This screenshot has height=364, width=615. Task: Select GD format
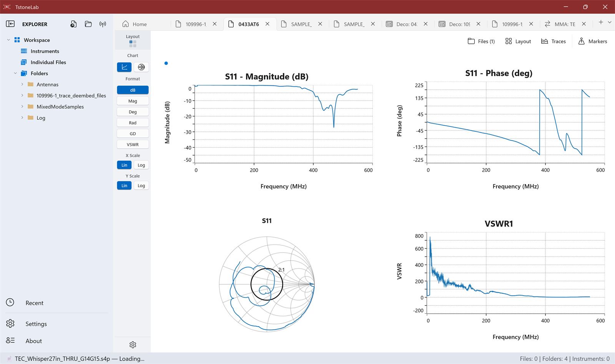point(133,134)
